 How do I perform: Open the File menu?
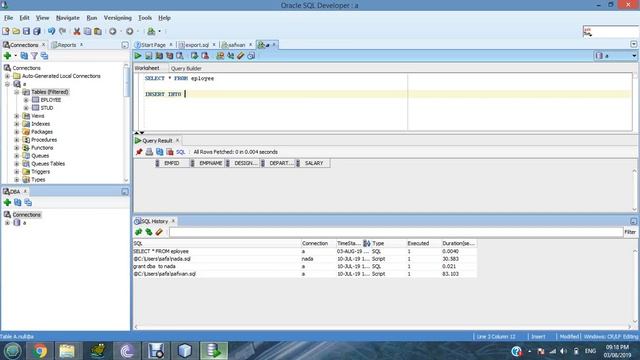tap(8, 18)
